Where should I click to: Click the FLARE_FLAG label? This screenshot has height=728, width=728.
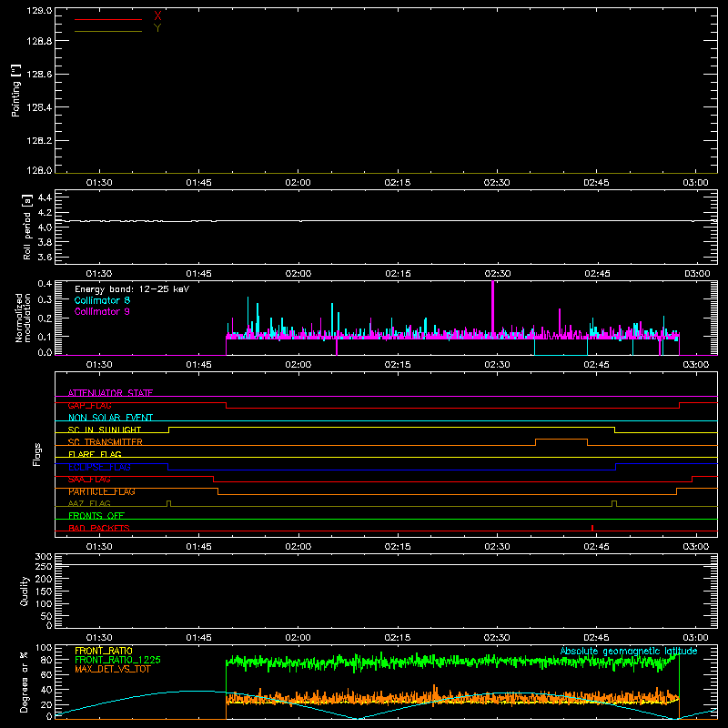95,454
